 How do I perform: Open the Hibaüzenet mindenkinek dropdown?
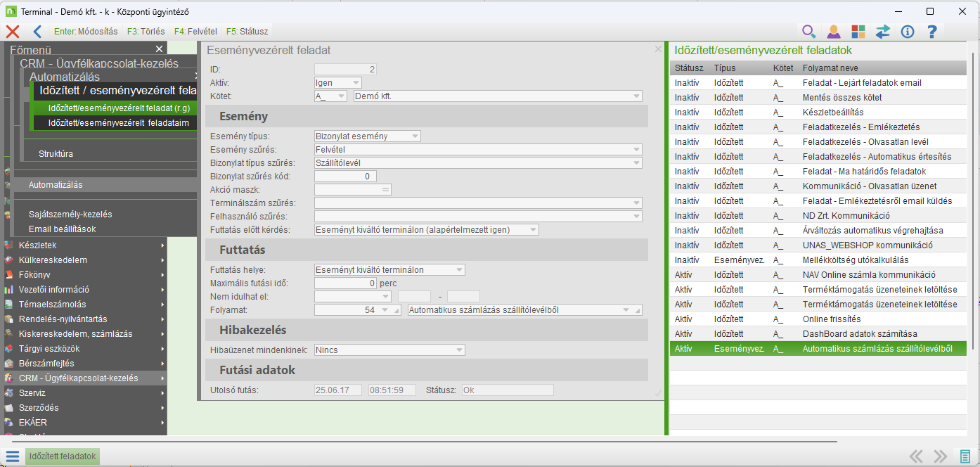pyautogui.click(x=389, y=350)
